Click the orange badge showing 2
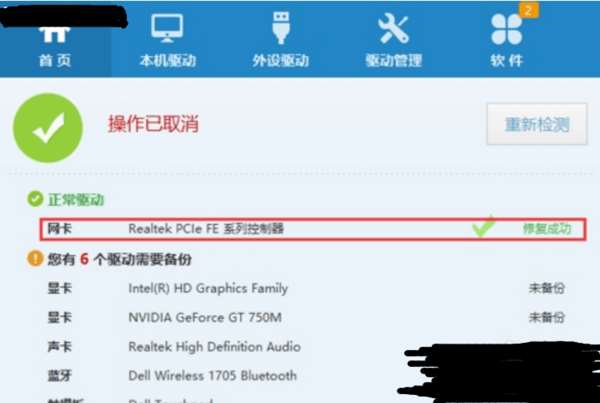Screen dimensions: 600x403 tap(529, 10)
